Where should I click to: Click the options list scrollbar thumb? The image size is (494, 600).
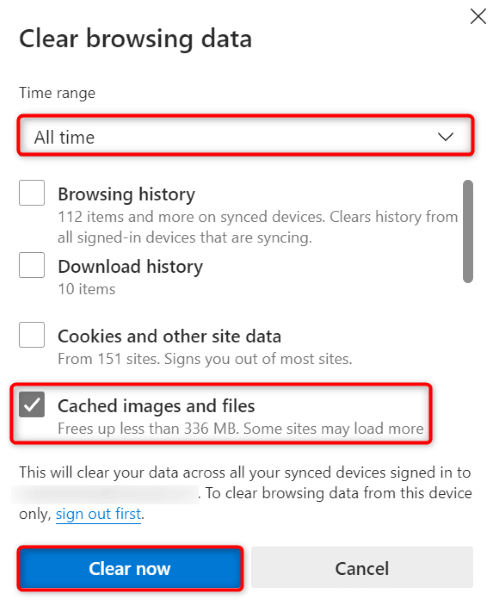coord(468,232)
